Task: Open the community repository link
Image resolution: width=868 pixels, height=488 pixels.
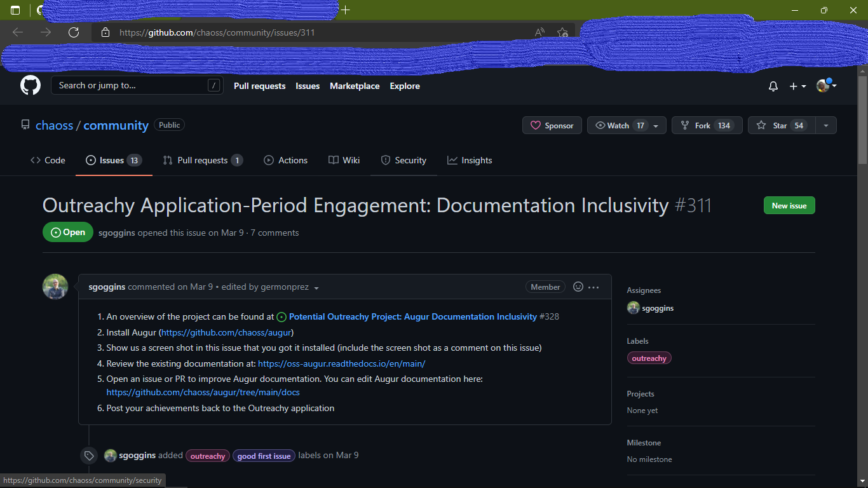Action: click(x=116, y=125)
